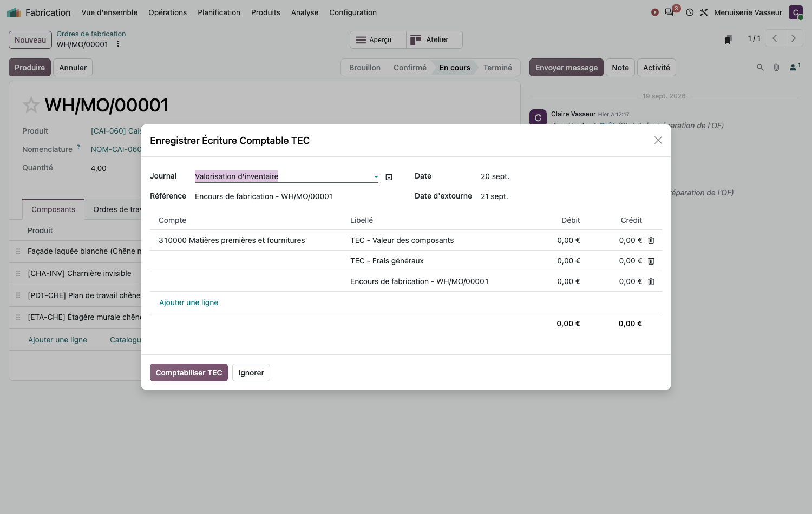Viewport: 812px width, 514px height.
Task: Open the debug tools wrench icon
Action: 704,12
